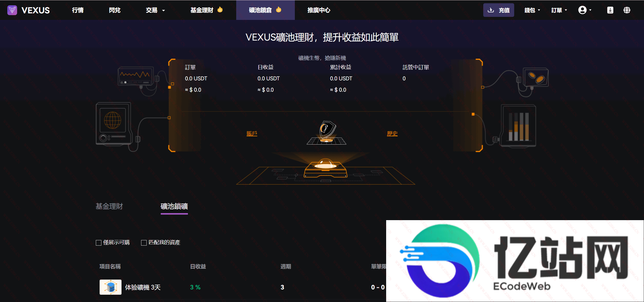Click the 3 % daily yield value

click(x=195, y=287)
